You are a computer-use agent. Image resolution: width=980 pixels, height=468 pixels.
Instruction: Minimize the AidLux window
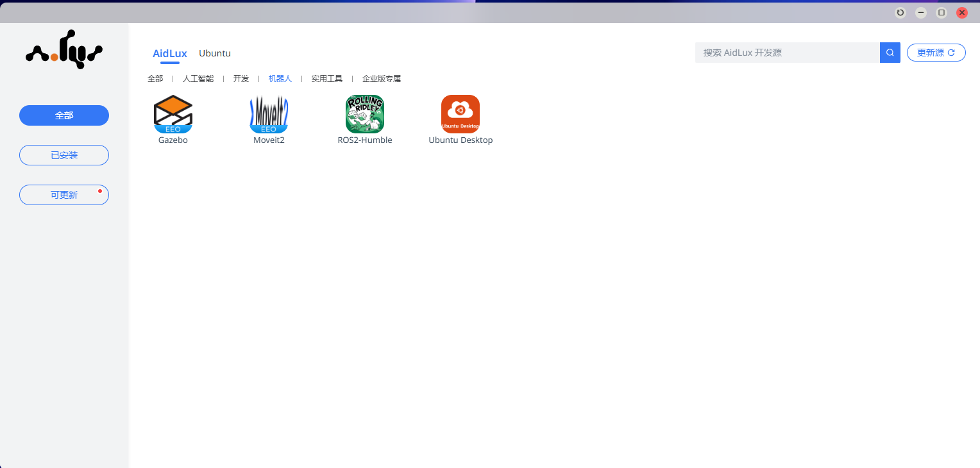(x=921, y=12)
